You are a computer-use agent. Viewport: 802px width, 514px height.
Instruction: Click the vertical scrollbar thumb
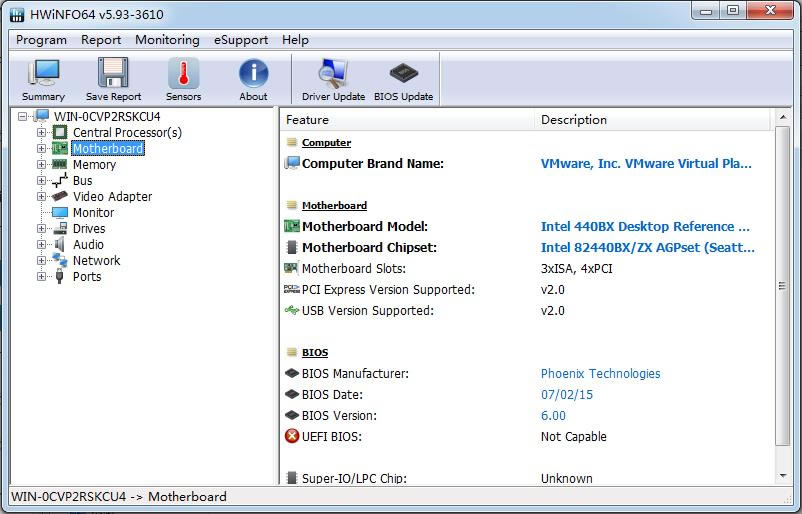pyautogui.click(x=783, y=286)
